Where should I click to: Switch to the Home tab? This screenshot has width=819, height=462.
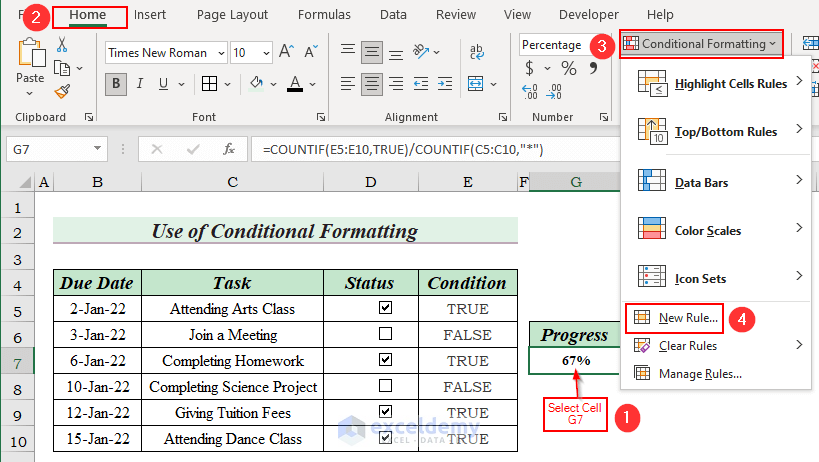coord(88,15)
